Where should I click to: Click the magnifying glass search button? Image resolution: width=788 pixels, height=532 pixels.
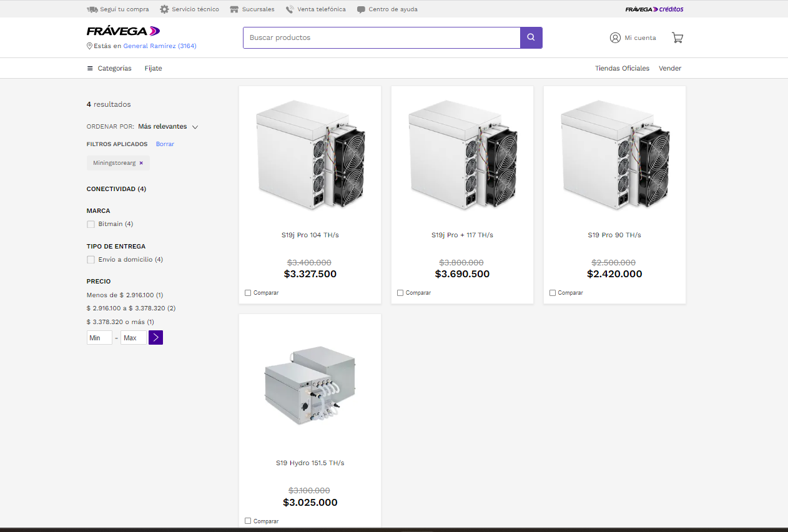click(531, 37)
